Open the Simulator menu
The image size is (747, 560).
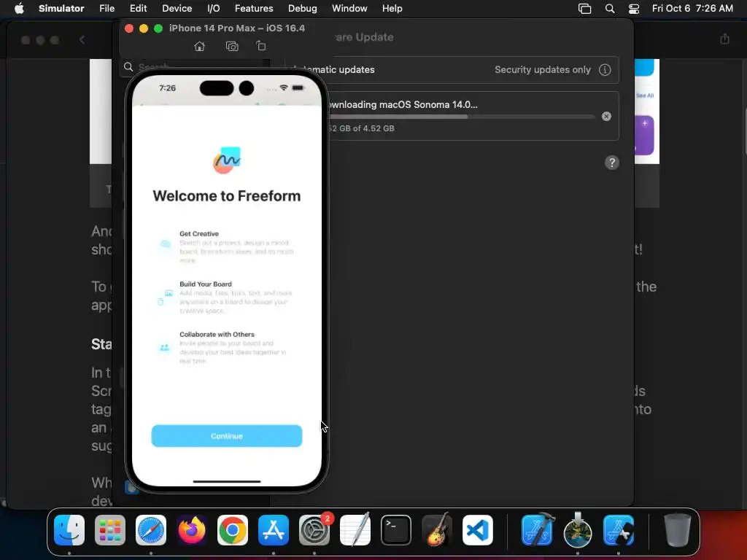click(x=61, y=8)
